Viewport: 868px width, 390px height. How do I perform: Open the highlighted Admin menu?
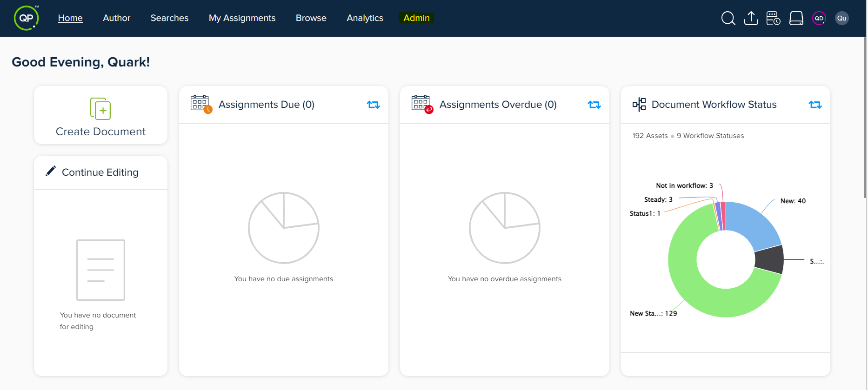[416, 18]
